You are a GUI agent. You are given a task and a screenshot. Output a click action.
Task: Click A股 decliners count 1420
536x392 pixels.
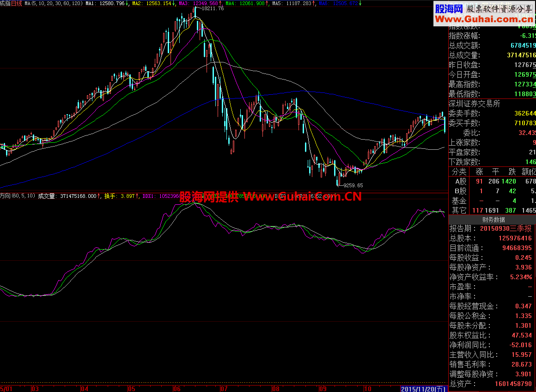[x=509, y=181]
